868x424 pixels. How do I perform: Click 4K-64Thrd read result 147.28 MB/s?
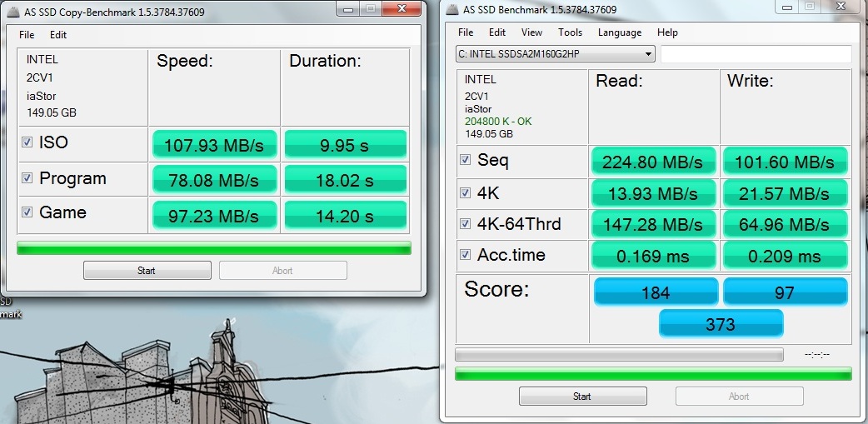point(654,224)
